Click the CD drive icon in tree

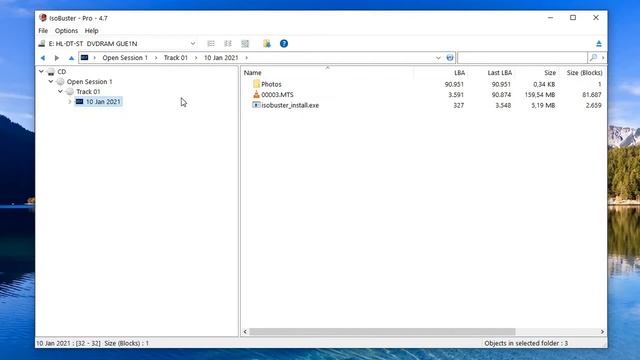click(x=51, y=72)
